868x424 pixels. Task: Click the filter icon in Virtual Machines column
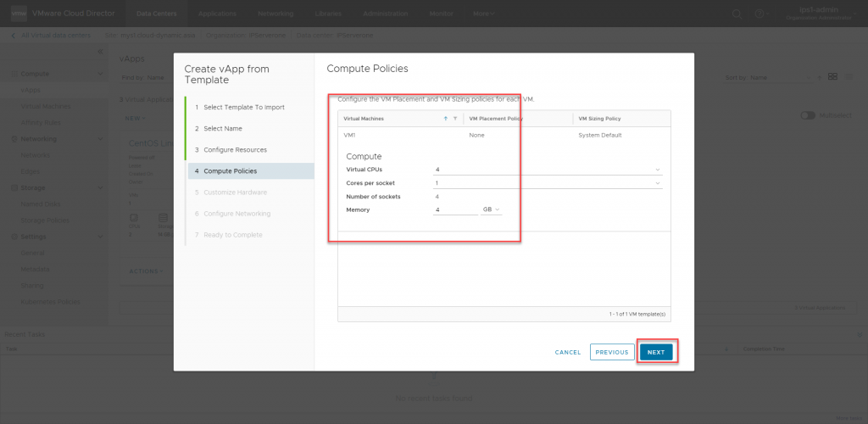(455, 119)
